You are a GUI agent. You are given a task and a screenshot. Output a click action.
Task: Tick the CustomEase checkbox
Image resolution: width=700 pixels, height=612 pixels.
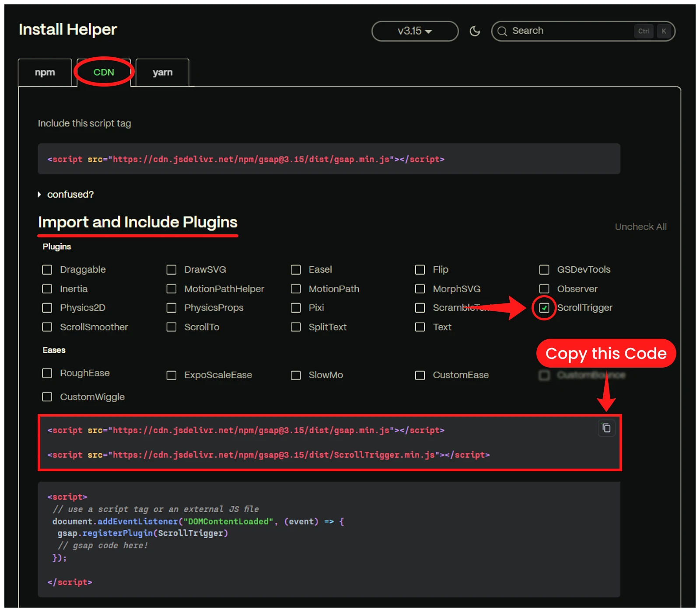click(420, 376)
